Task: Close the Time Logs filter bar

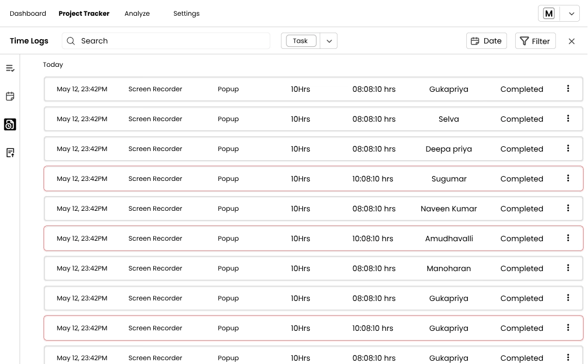Action: [571, 41]
